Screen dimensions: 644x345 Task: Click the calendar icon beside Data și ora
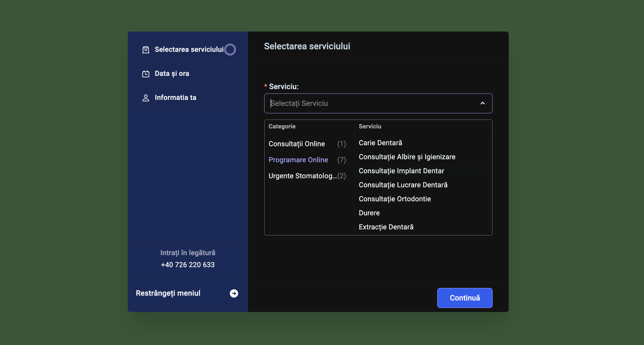point(146,74)
